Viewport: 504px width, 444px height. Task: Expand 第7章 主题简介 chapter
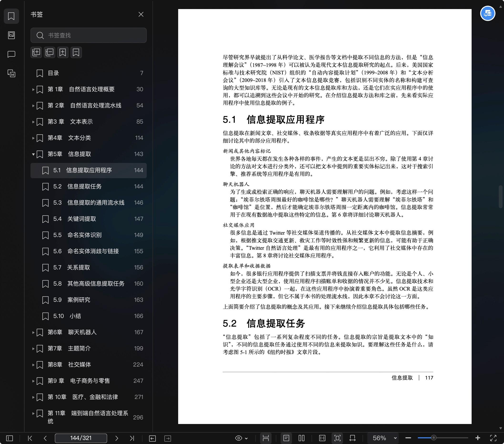(x=33, y=348)
